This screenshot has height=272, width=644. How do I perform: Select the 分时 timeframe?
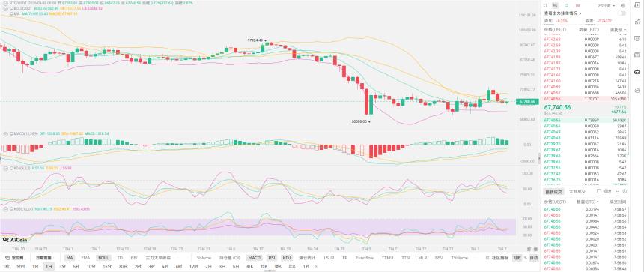click(x=20, y=266)
